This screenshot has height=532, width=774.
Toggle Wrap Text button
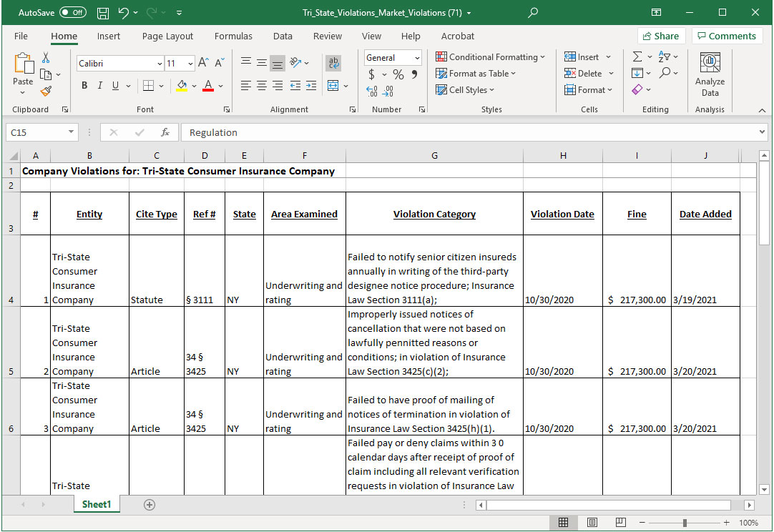(x=333, y=63)
